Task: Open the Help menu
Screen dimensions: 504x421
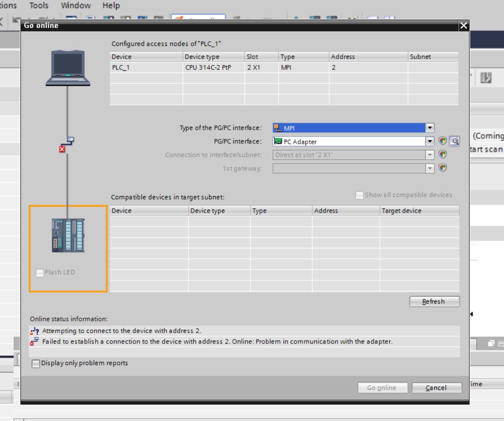Action: pyautogui.click(x=111, y=5)
